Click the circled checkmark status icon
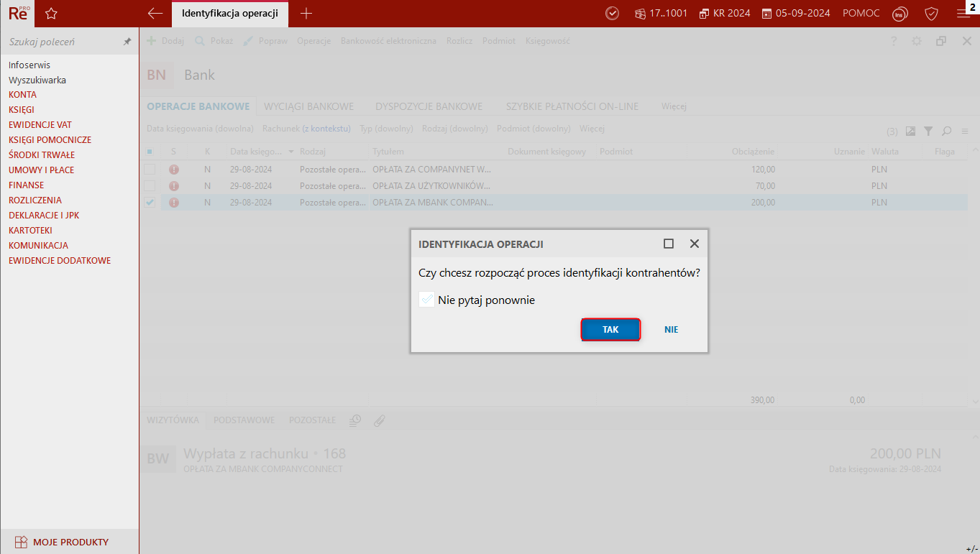The image size is (980, 554). pyautogui.click(x=613, y=13)
